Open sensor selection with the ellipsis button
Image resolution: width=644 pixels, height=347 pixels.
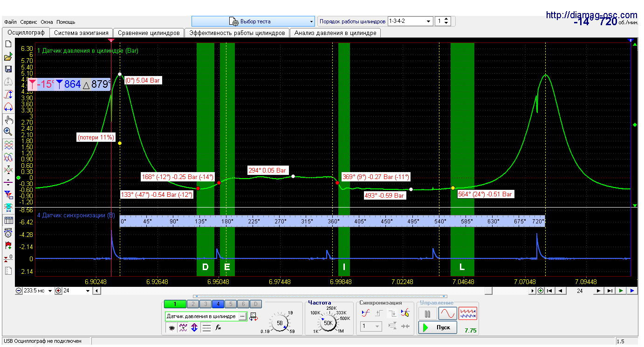coord(242,317)
